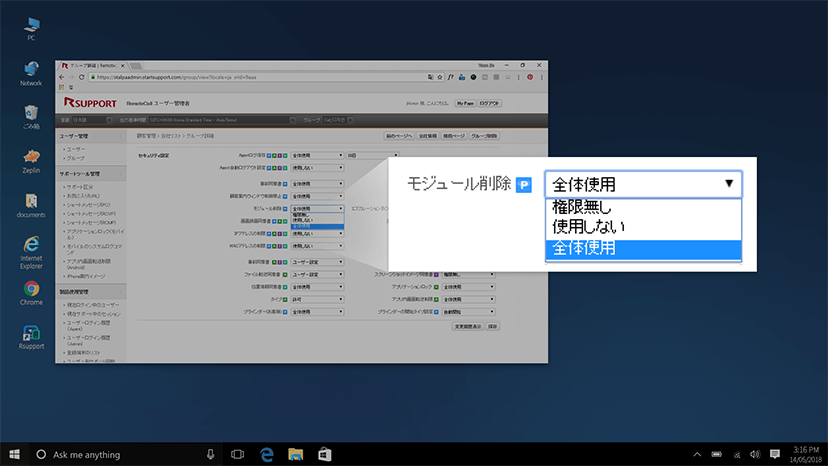This screenshot has height=466, width=828.
Task: Open the タイプ dropdown showing 許可
Action: (317, 300)
